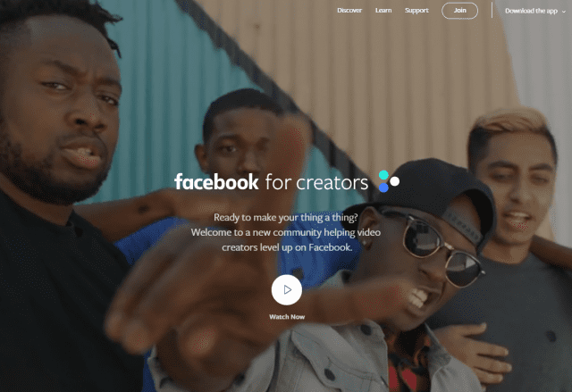Viewport: 572px width, 392px height.
Task: Click the blue dot in the logo
Action: (383, 188)
